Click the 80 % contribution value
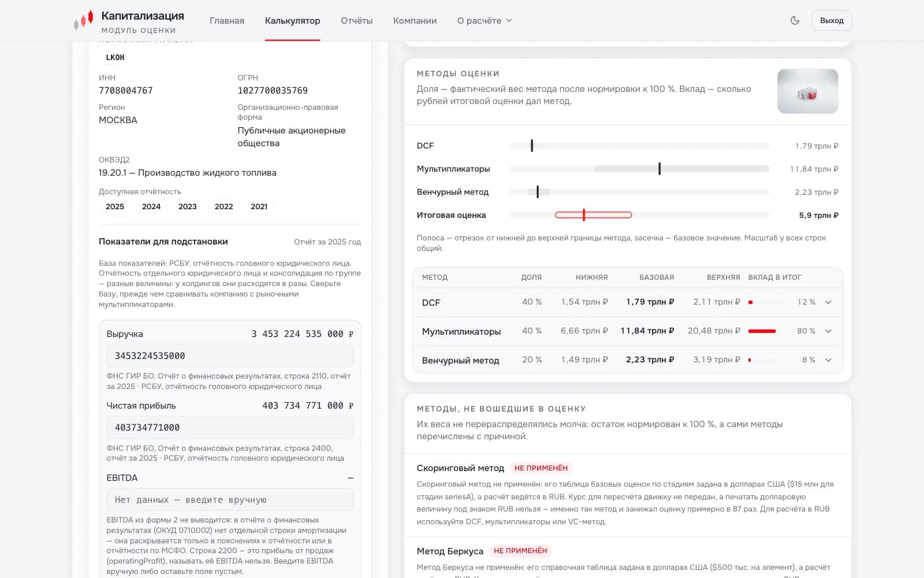This screenshot has height=578, width=924. click(x=806, y=331)
